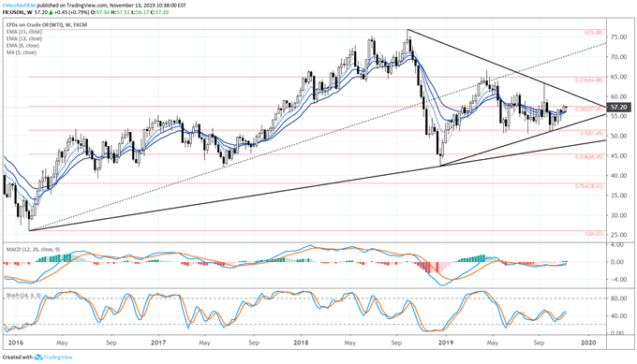Click the 2020 time axis label
The height and width of the screenshot is (364, 637).
tap(588, 342)
